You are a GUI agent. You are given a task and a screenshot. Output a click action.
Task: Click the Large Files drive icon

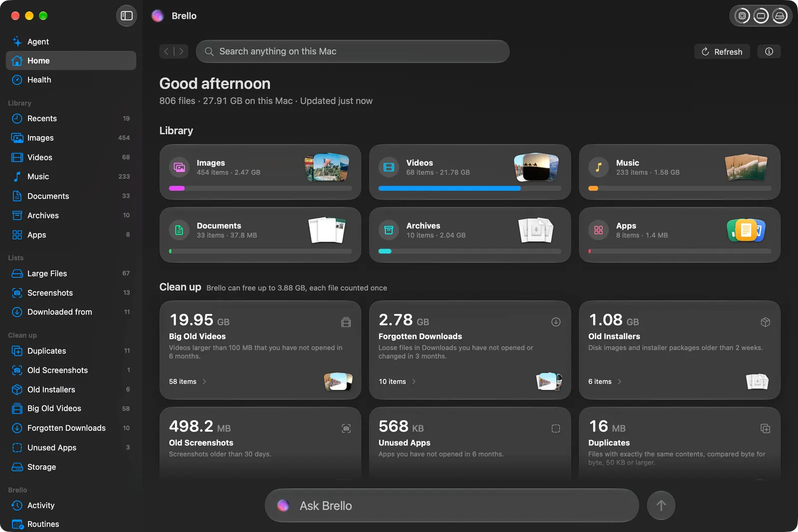point(17,274)
